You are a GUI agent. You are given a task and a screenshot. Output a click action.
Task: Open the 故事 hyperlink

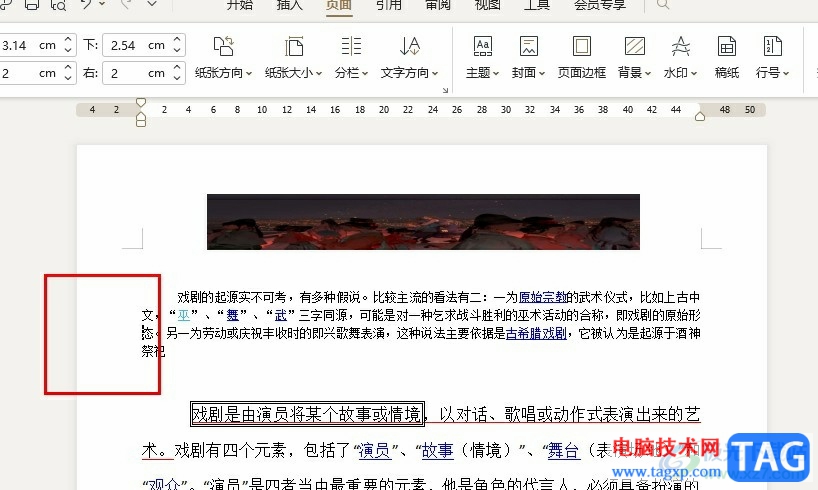point(438,450)
